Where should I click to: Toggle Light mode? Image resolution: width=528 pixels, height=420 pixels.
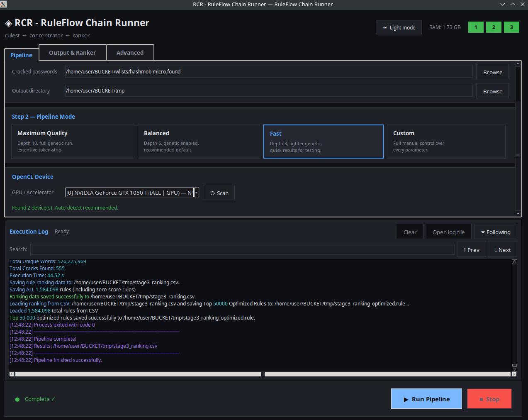399,27
